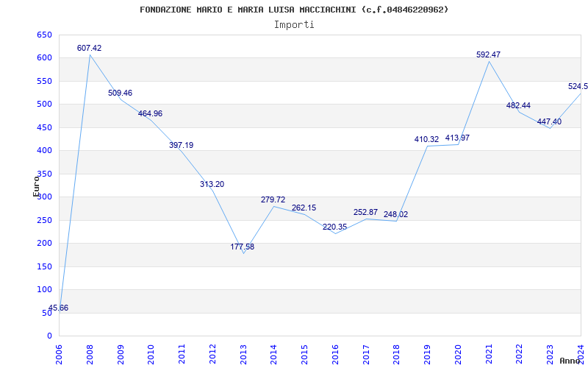Click the 2019 year axis label
Viewport: 588px width, 368px height.
(427, 354)
